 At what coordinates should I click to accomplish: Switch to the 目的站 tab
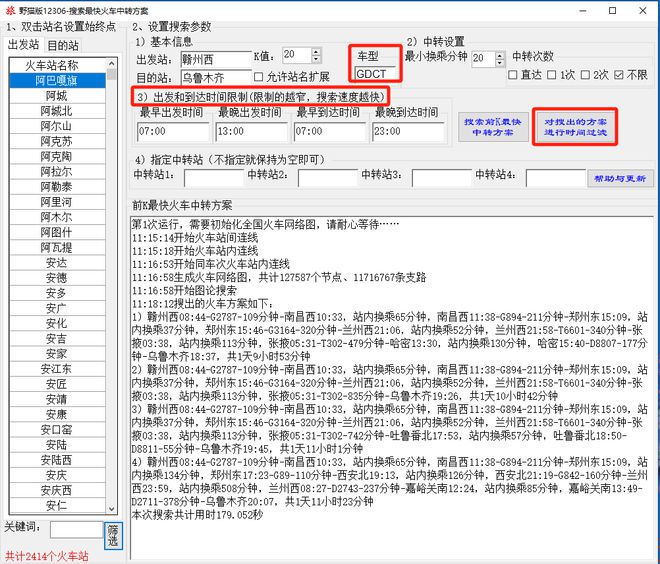point(62,45)
